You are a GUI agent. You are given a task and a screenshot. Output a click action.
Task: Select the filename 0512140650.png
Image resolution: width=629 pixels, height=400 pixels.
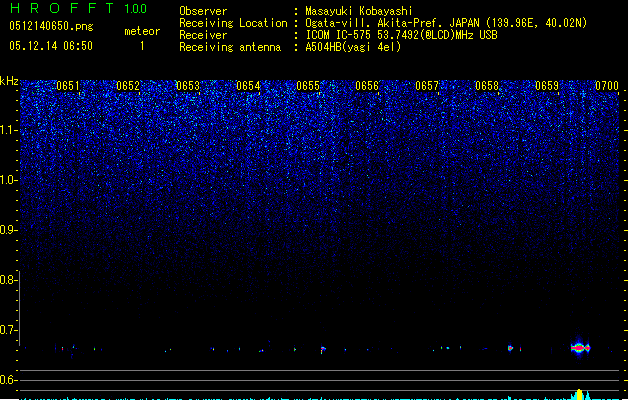coord(51,26)
